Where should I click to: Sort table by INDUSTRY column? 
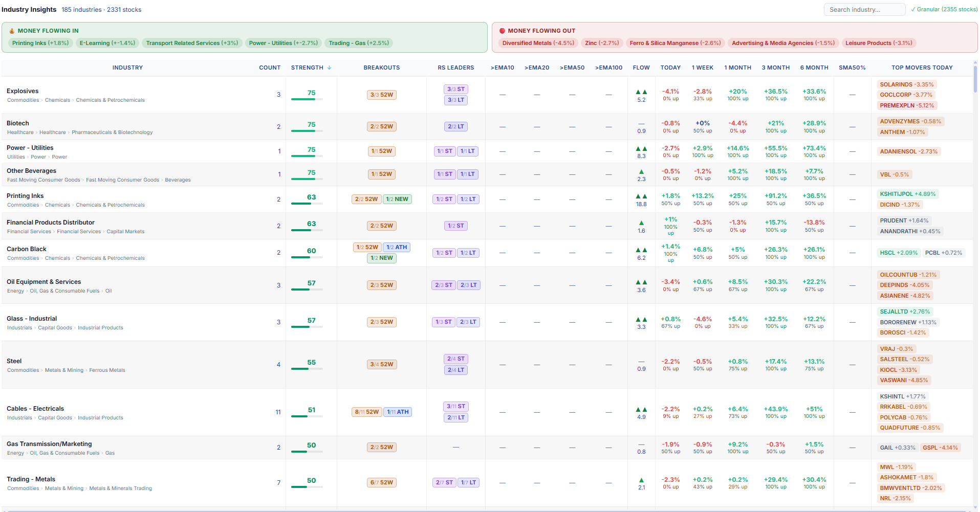(x=127, y=68)
